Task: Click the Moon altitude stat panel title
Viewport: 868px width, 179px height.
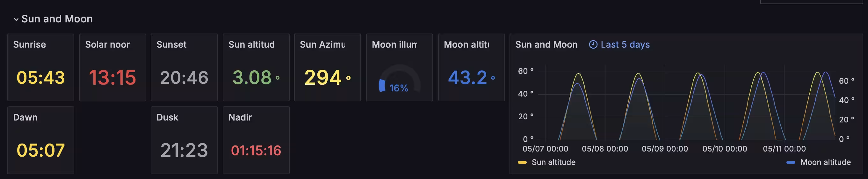Action: click(467, 44)
